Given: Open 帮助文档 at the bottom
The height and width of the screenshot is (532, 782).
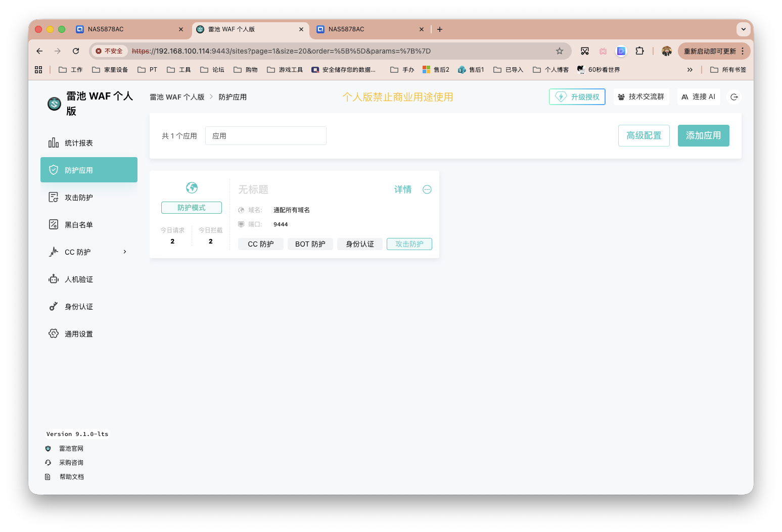Looking at the screenshot, I should click(x=72, y=476).
